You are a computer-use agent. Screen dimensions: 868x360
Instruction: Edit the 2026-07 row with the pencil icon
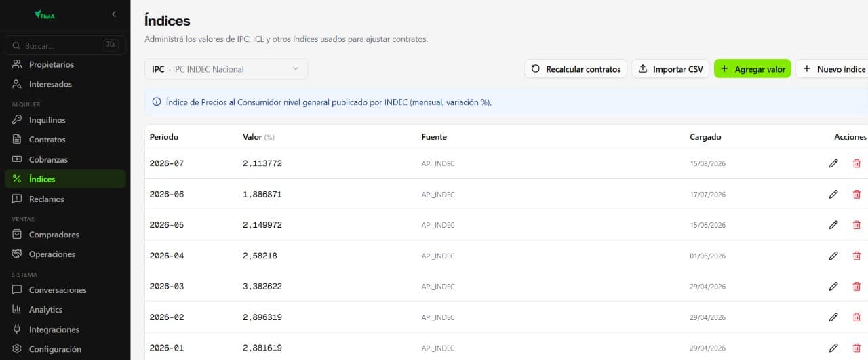click(833, 163)
